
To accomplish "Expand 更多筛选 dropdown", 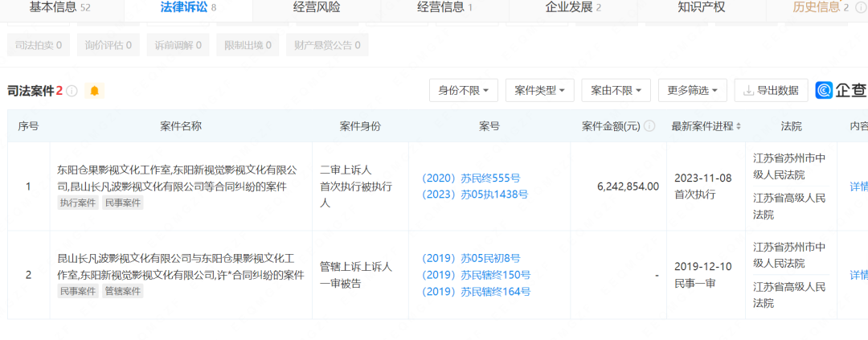I will [693, 90].
